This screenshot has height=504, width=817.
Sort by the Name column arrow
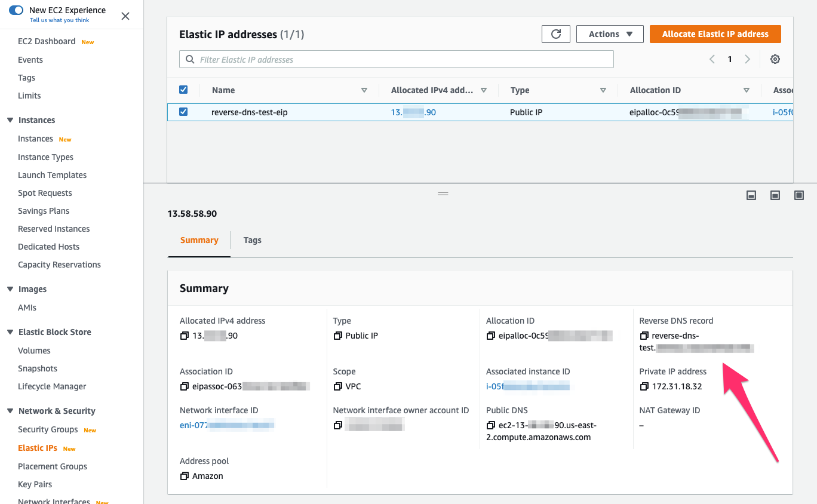pyautogui.click(x=364, y=90)
